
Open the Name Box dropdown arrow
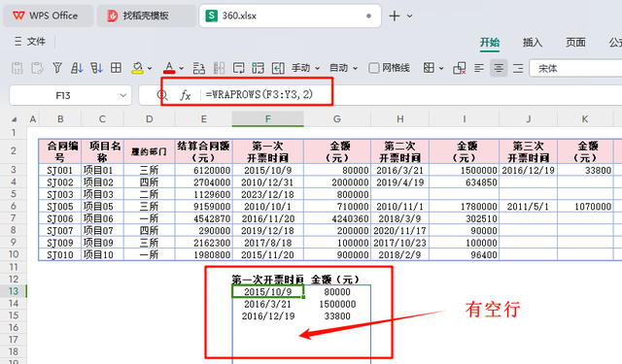tap(123, 95)
